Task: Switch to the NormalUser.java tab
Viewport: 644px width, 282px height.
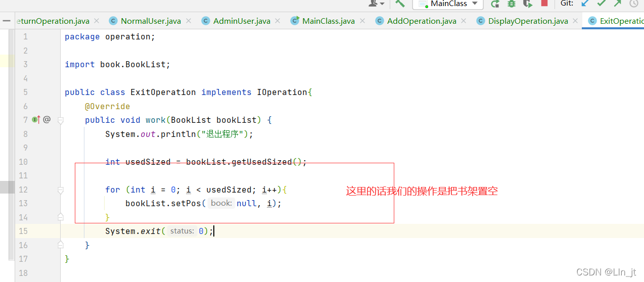Action: click(151, 21)
